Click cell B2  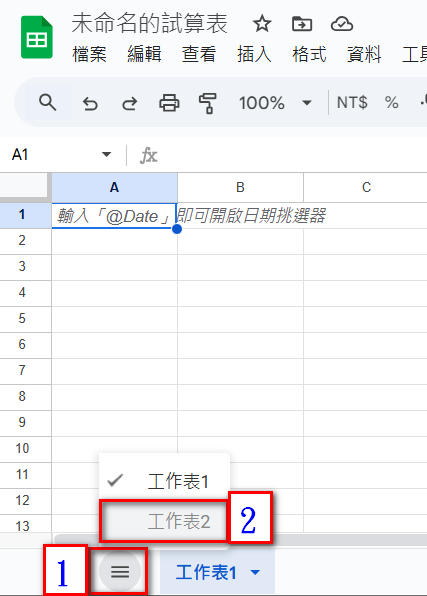coord(240,241)
